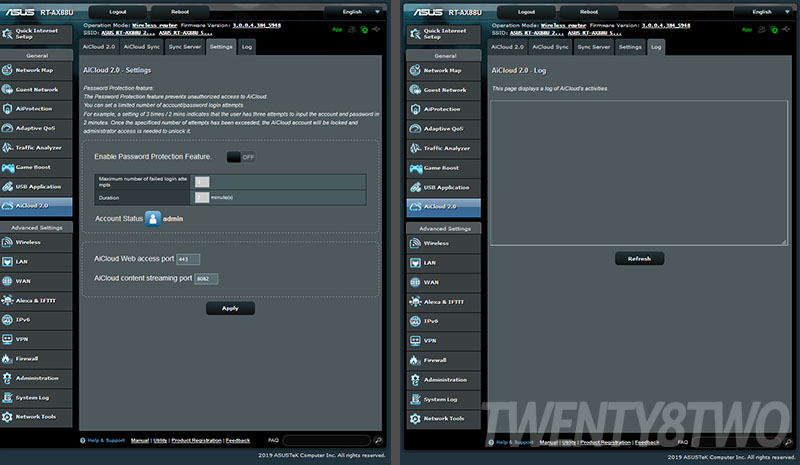Open USB Application icon in left window
Image resolution: width=800 pixels, height=465 pixels.
(7, 186)
